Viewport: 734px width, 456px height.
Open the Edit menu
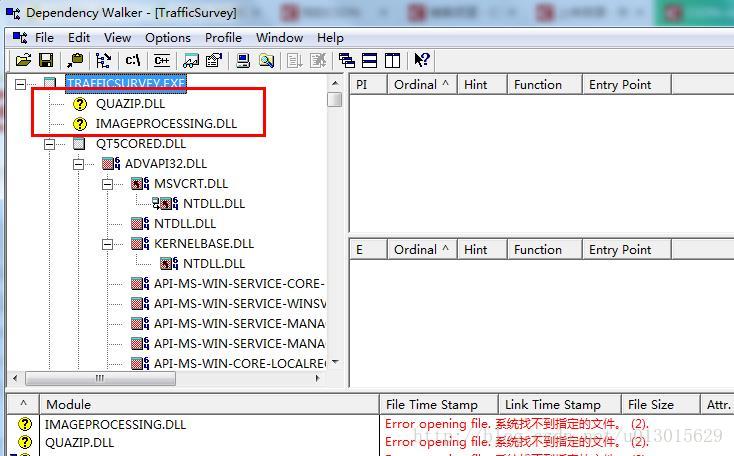click(79, 37)
